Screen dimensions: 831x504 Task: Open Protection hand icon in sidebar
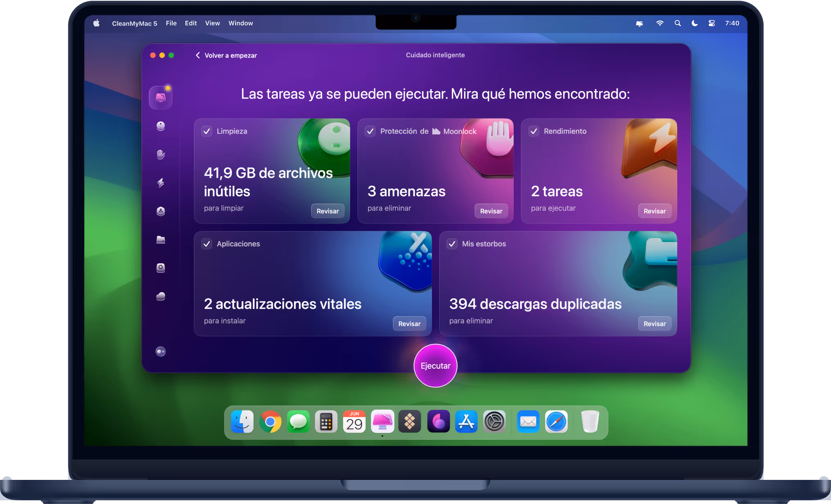coord(160,154)
